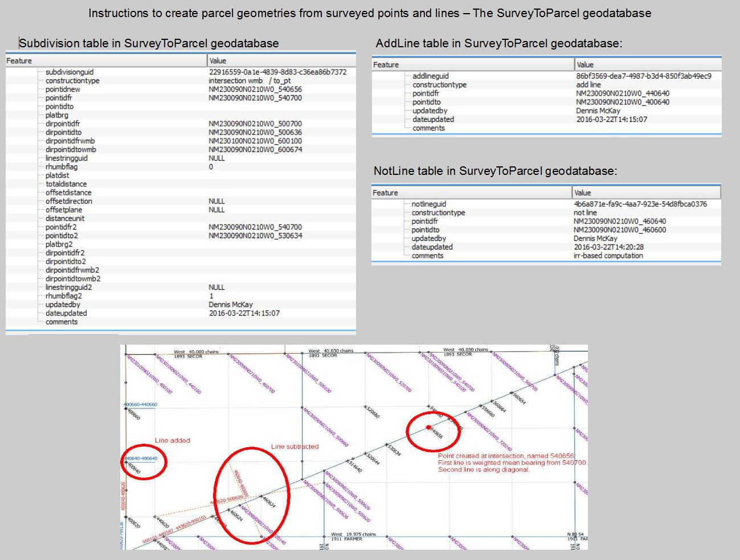Click the Feature column header of NotLine table

pos(472,193)
